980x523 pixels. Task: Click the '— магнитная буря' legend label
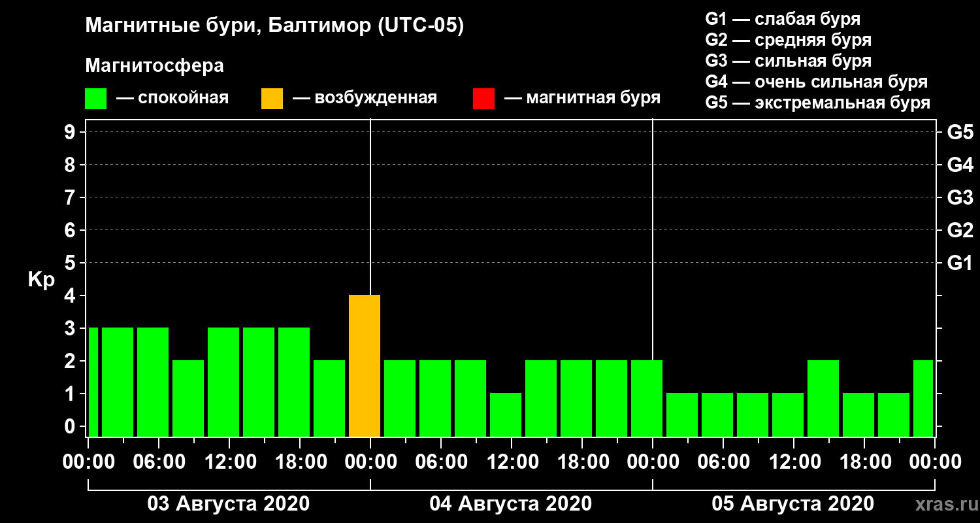pos(583,99)
